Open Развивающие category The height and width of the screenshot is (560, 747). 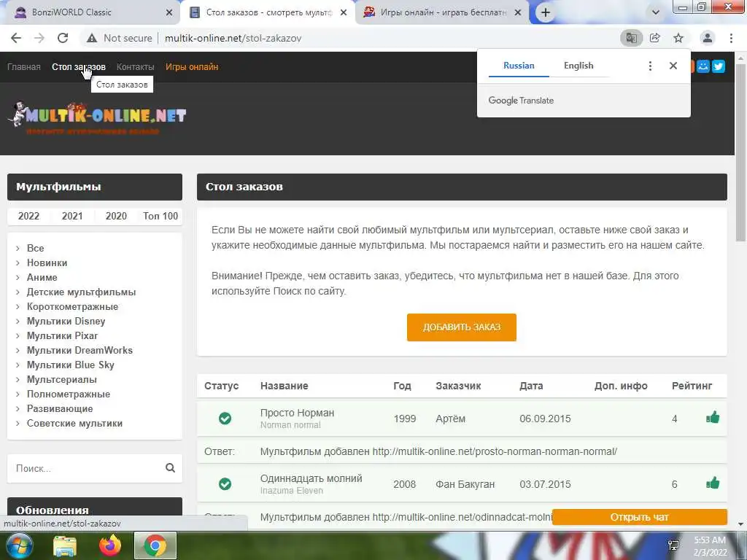pyautogui.click(x=60, y=408)
